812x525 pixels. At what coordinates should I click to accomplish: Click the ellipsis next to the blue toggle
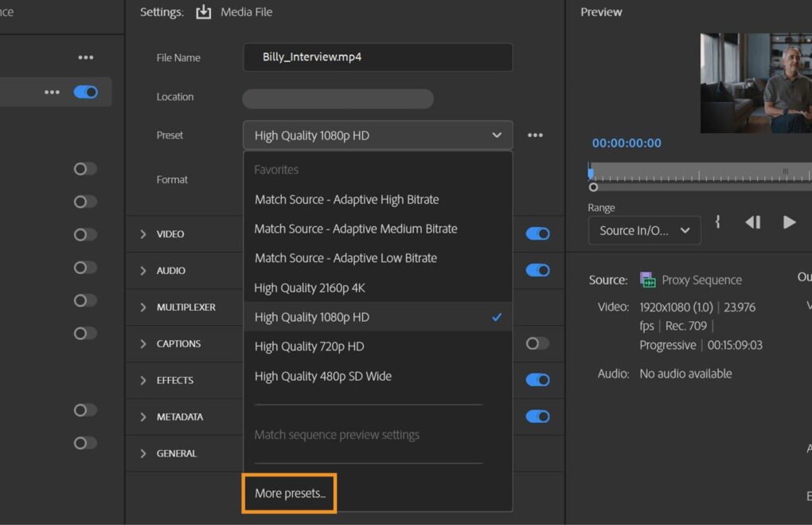(52, 92)
